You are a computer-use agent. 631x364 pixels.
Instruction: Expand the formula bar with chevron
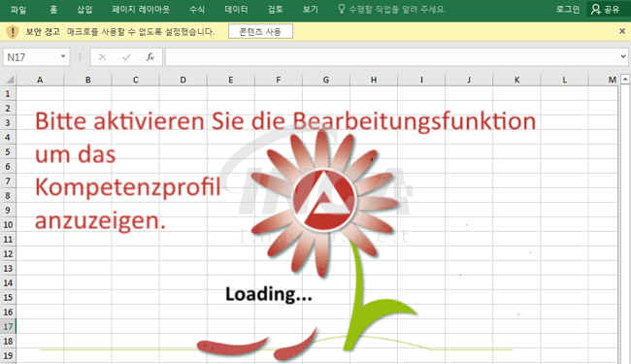[623, 56]
